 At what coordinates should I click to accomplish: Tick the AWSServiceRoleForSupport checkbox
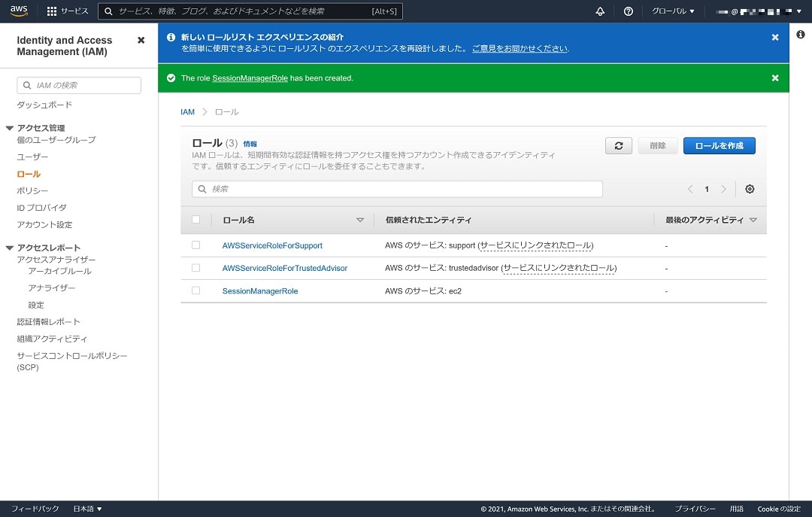click(x=195, y=245)
